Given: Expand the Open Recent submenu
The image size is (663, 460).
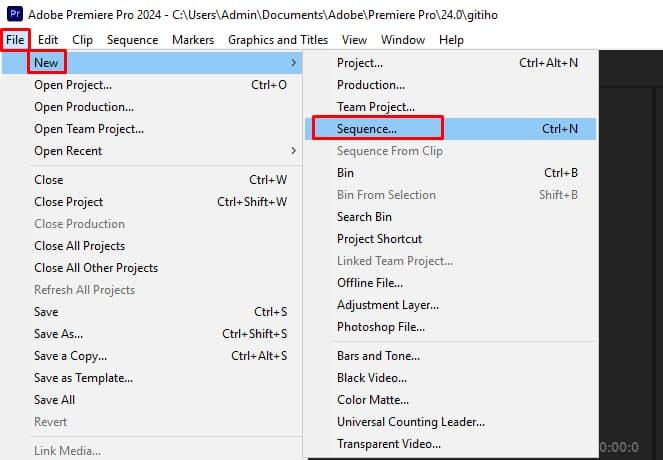Looking at the screenshot, I should (293, 151).
